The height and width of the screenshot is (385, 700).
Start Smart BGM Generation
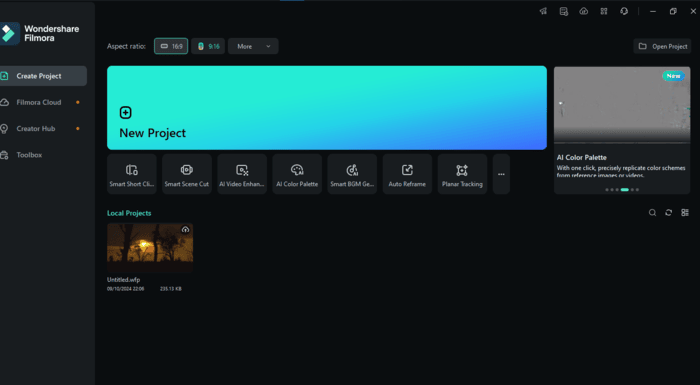pyautogui.click(x=352, y=174)
